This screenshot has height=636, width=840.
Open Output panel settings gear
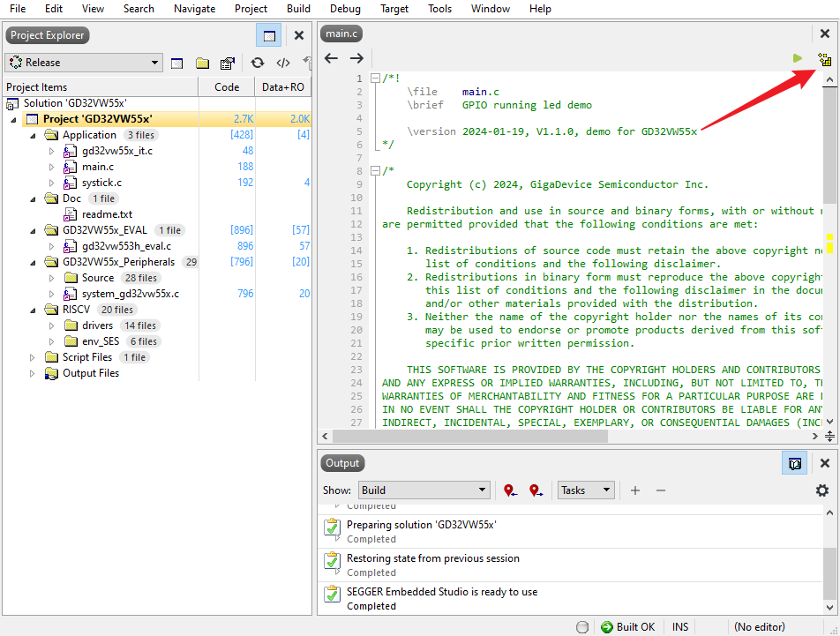pyautogui.click(x=822, y=490)
